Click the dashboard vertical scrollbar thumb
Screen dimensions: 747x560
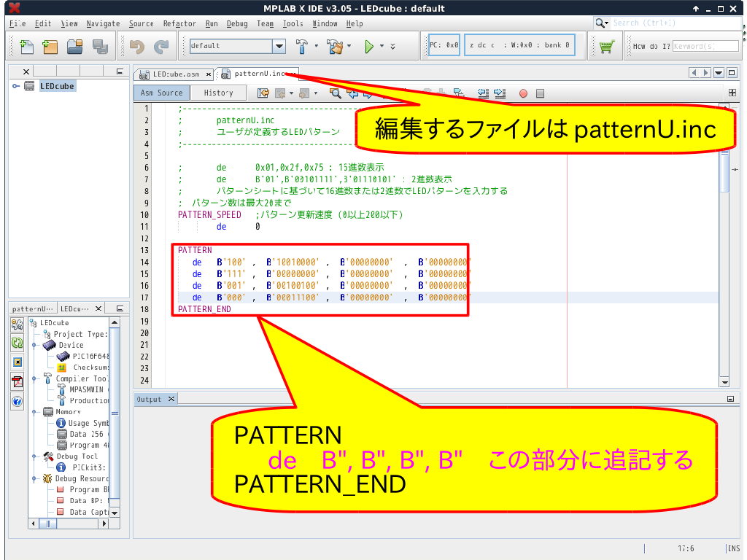click(x=115, y=413)
